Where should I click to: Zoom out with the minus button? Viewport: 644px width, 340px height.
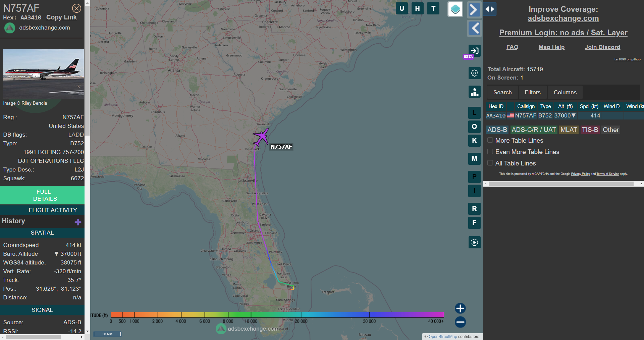(460, 322)
